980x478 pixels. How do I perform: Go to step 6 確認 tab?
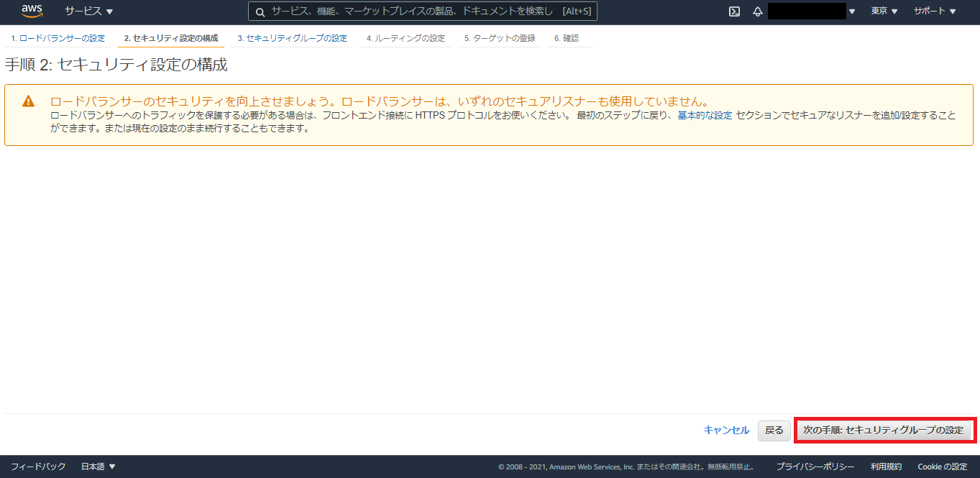point(567,38)
